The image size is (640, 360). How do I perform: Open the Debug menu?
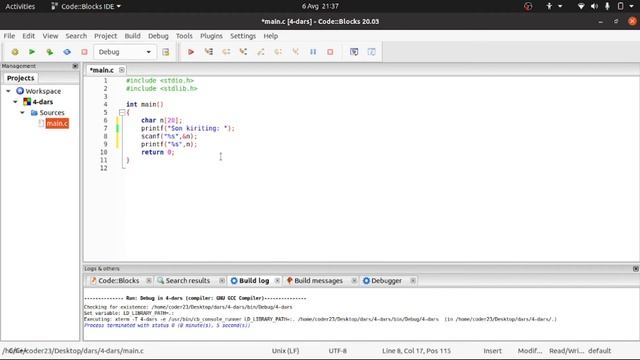click(158, 36)
